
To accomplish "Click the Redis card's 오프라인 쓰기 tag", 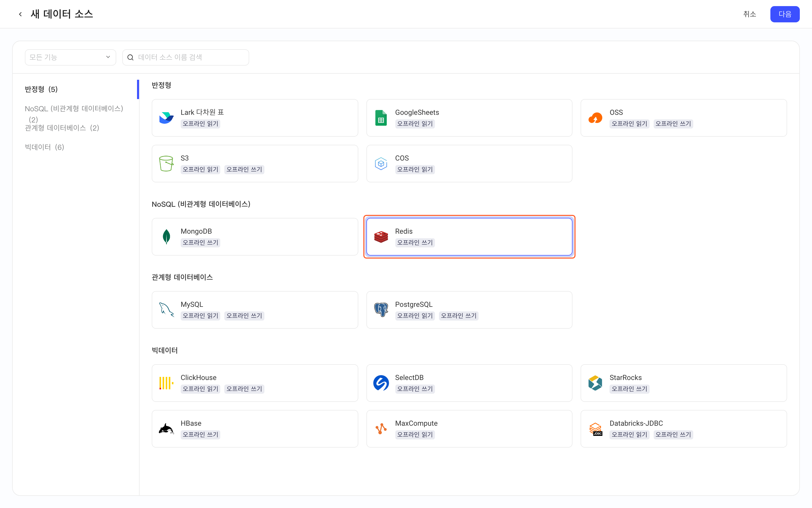I will (415, 243).
